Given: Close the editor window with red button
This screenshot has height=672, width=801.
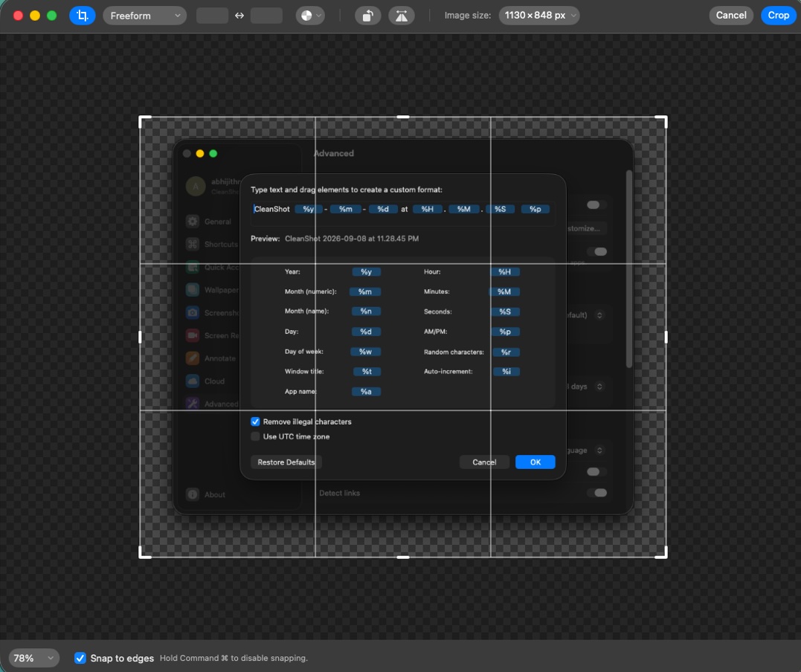Looking at the screenshot, I should click(x=18, y=16).
